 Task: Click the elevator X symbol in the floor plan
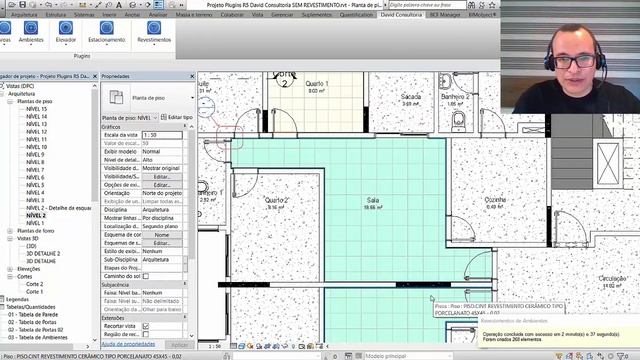tap(608, 163)
